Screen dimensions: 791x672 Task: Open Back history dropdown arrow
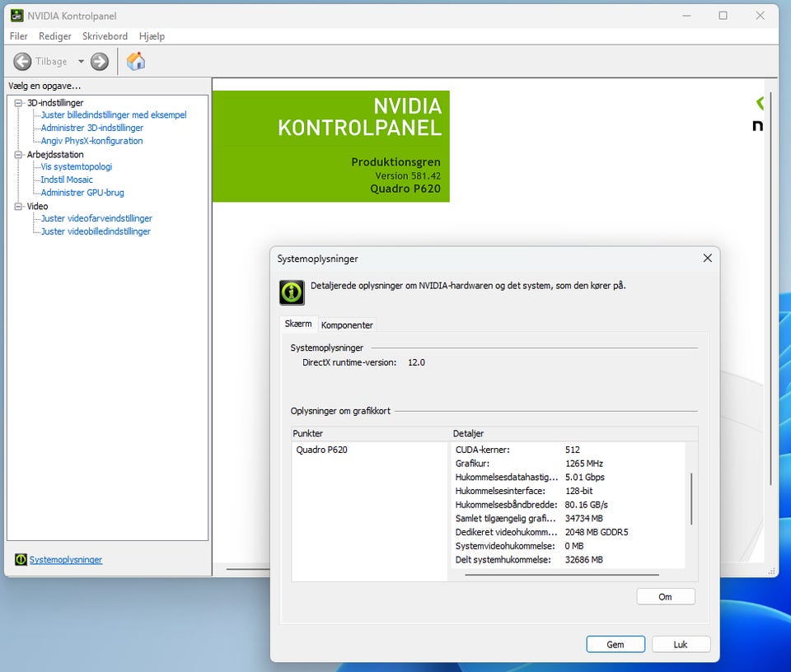coord(81,62)
